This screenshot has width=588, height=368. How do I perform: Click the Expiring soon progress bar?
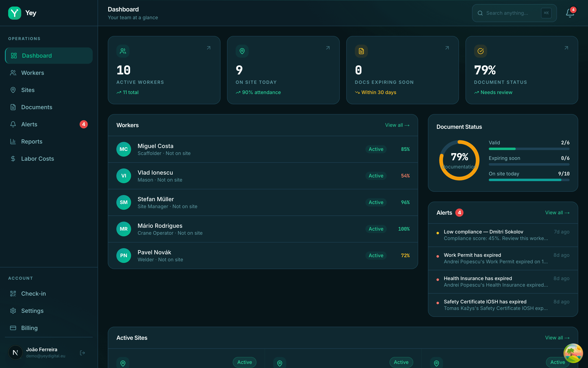coord(529,164)
